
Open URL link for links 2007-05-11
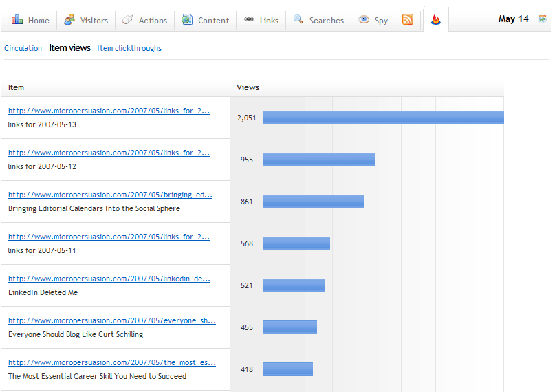pos(109,237)
